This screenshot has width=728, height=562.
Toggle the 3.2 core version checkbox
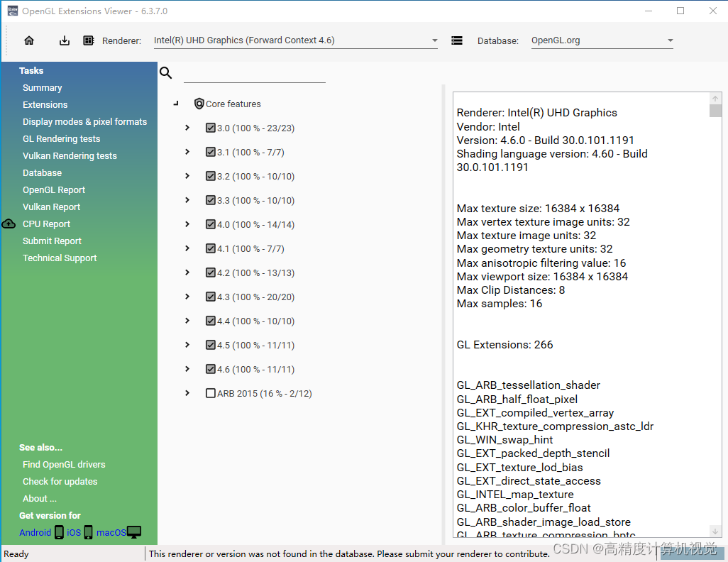tap(210, 176)
